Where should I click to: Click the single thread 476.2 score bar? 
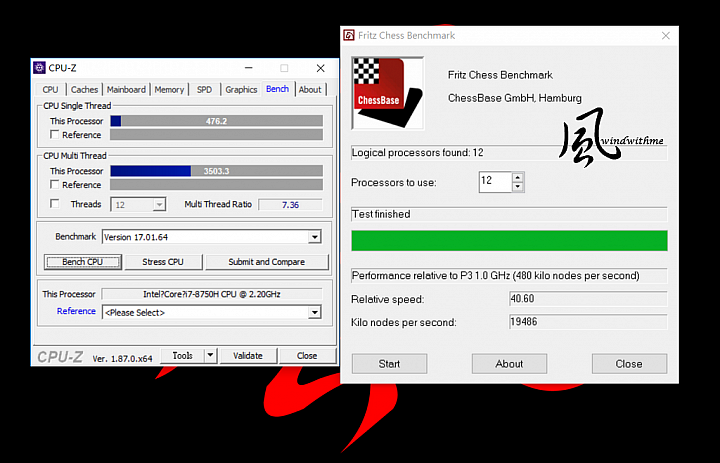point(216,121)
